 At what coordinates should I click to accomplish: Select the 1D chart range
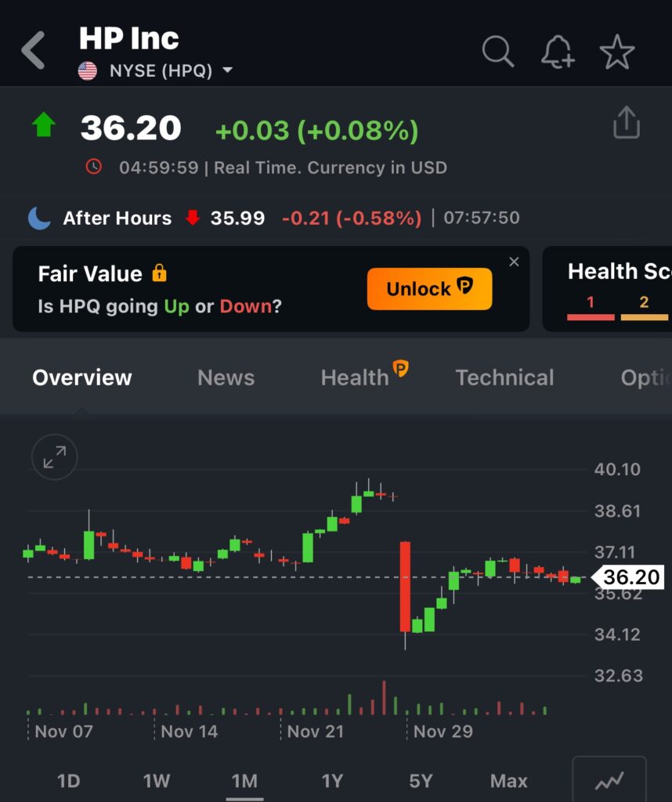coord(69,781)
